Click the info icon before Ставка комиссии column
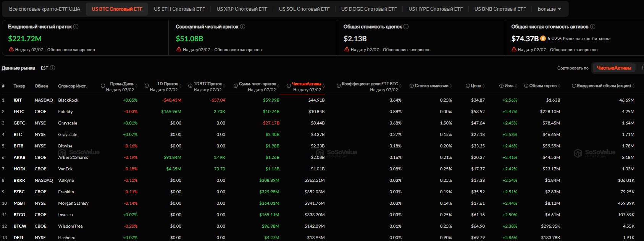Screen dimensions: 644x241 click(412, 86)
